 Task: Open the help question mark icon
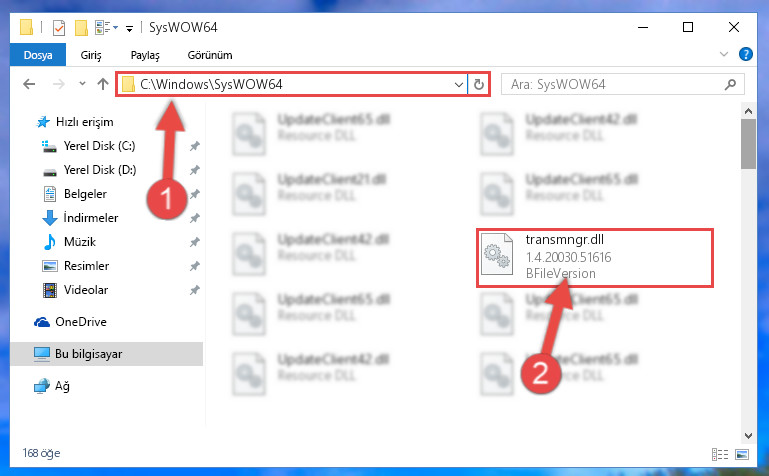pos(745,54)
